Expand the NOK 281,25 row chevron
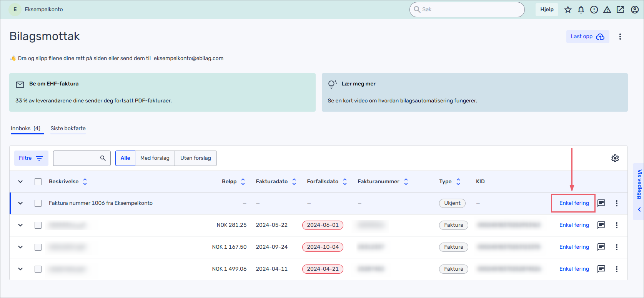644x298 pixels. (x=20, y=225)
